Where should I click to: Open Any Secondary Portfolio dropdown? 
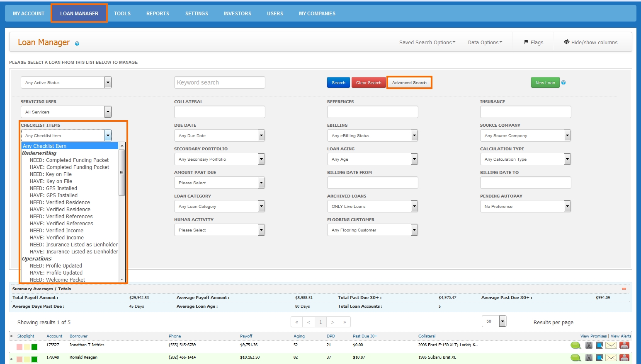point(219,159)
